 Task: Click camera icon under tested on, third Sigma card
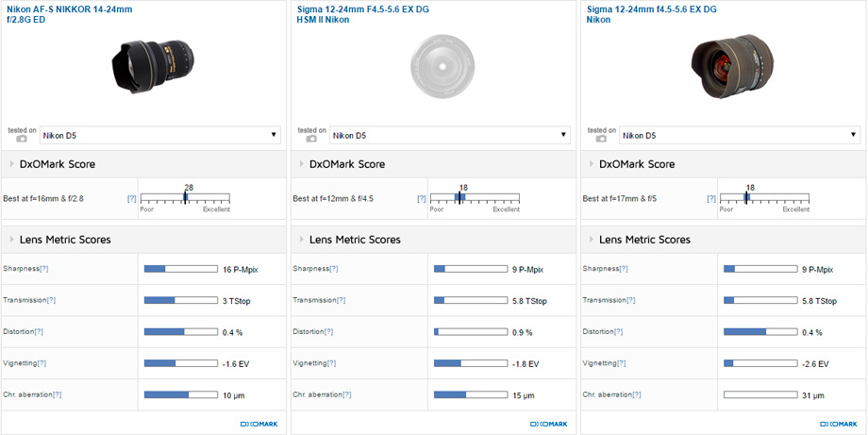click(x=601, y=140)
